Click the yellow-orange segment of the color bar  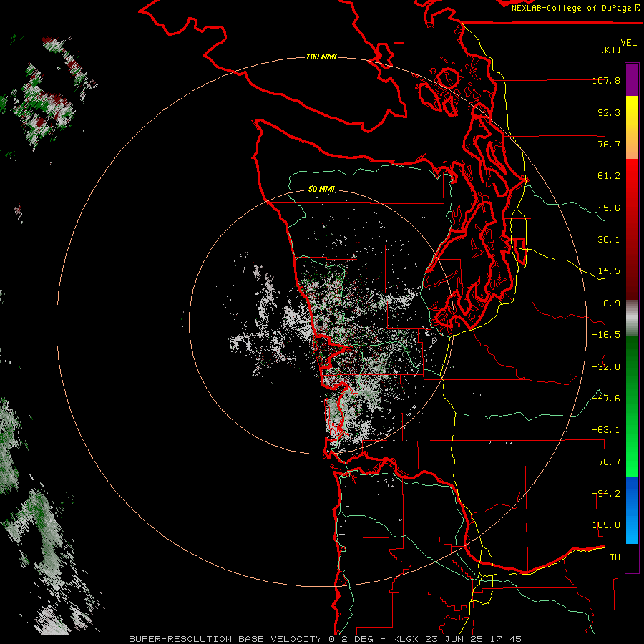[632, 127]
